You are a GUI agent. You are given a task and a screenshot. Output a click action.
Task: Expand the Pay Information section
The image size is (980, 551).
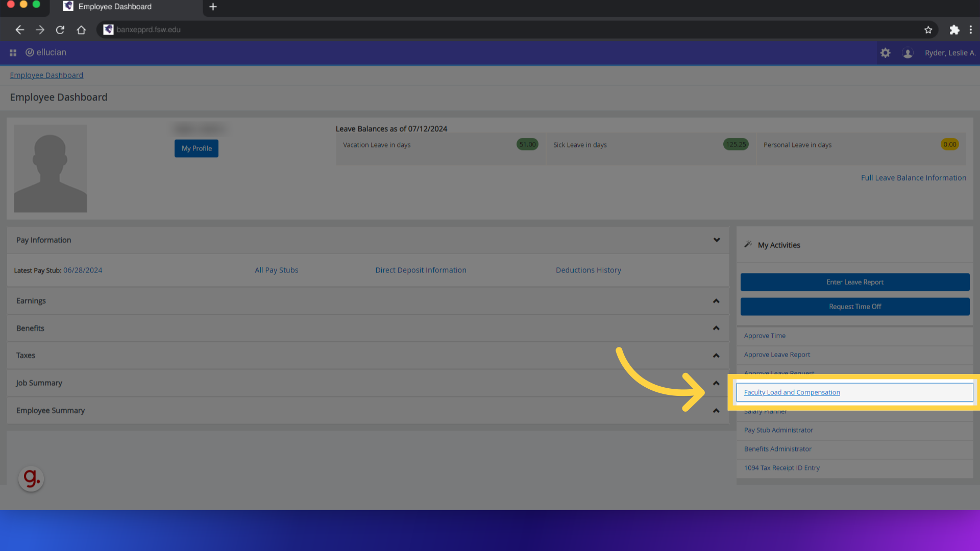[x=716, y=239]
